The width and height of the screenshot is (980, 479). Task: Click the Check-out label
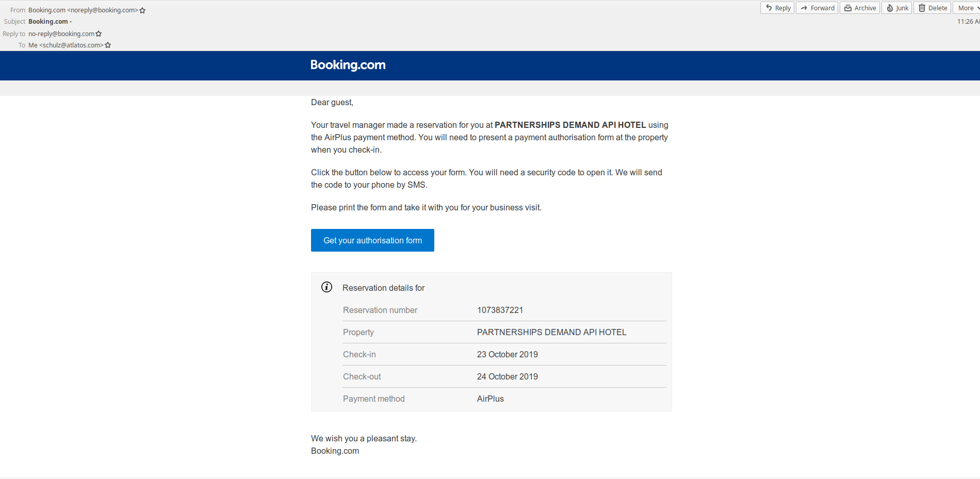(362, 376)
